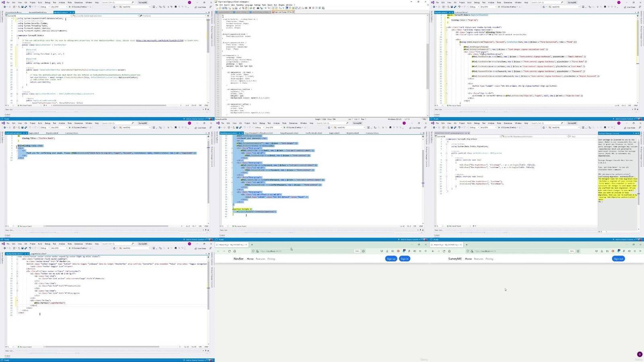644x362 pixels.
Task: Click the account avatar in the ConfirmEmail window
Action: point(190,123)
